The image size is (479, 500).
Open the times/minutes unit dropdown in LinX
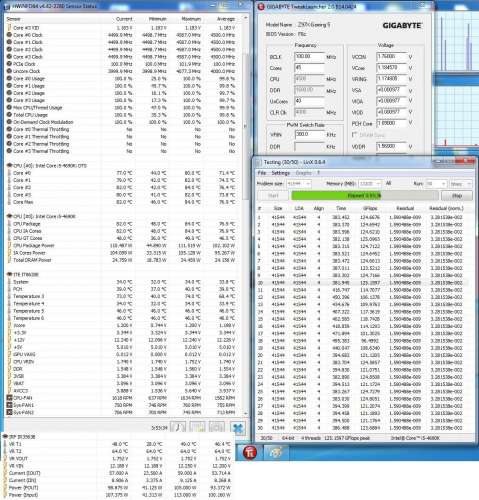[461, 184]
